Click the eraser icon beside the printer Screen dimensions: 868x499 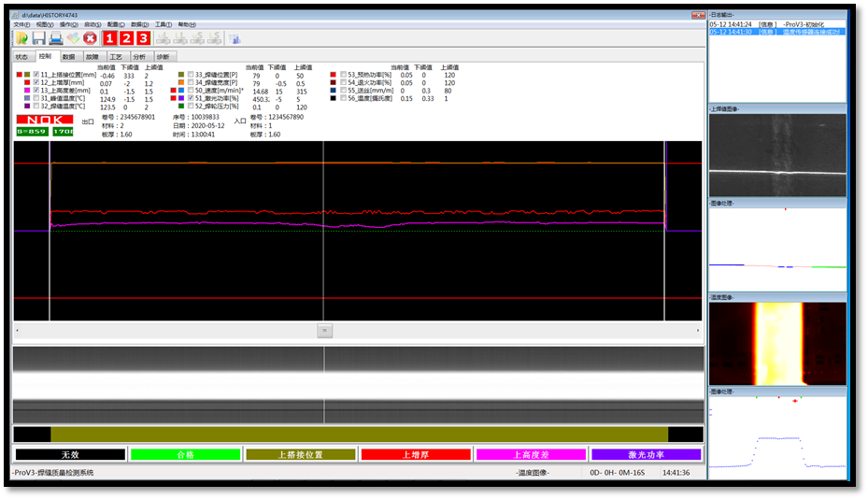tap(72, 38)
